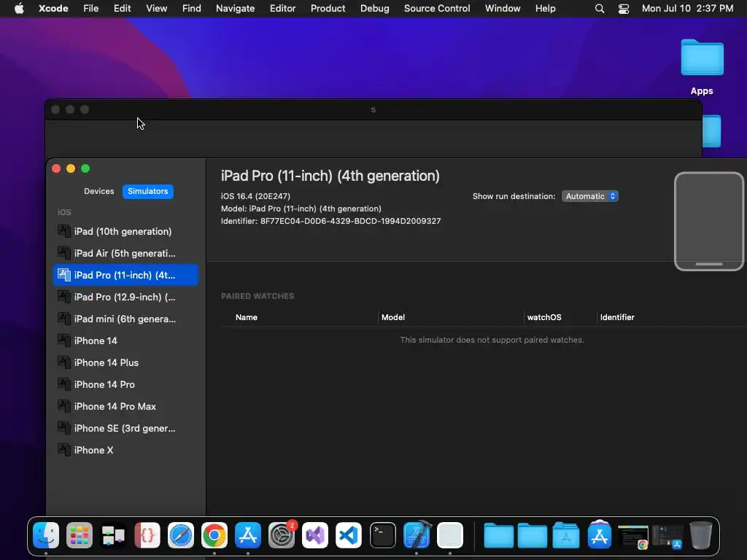Open the Edit menu

[123, 9]
